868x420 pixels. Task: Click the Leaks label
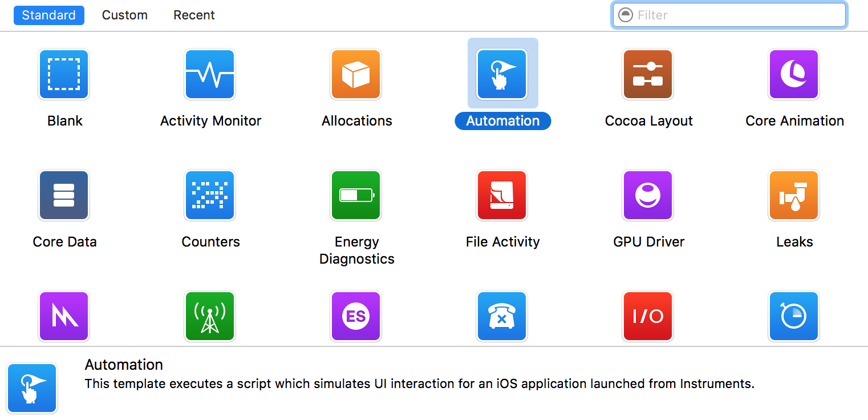pos(794,242)
